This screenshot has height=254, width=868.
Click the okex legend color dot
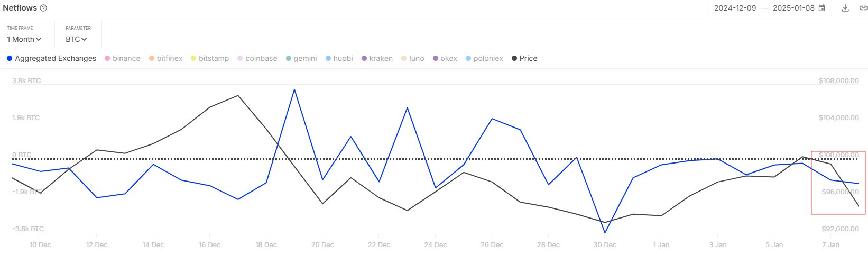coord(436,58)
